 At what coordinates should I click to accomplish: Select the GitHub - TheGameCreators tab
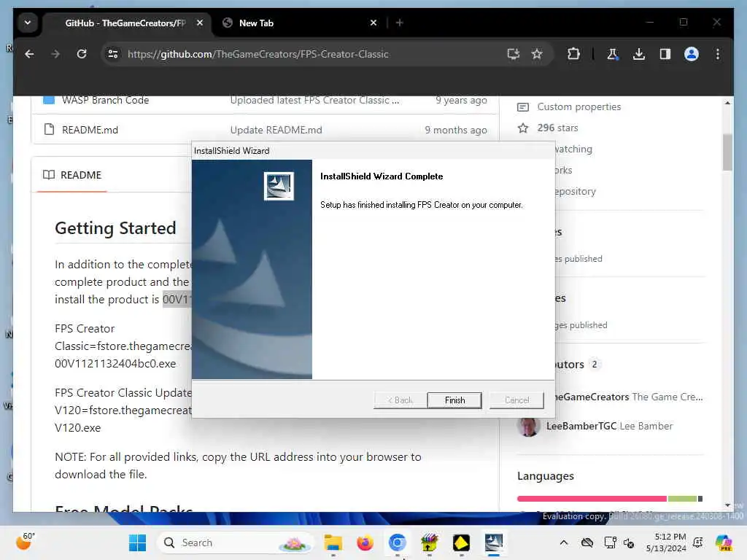(125, 23)
